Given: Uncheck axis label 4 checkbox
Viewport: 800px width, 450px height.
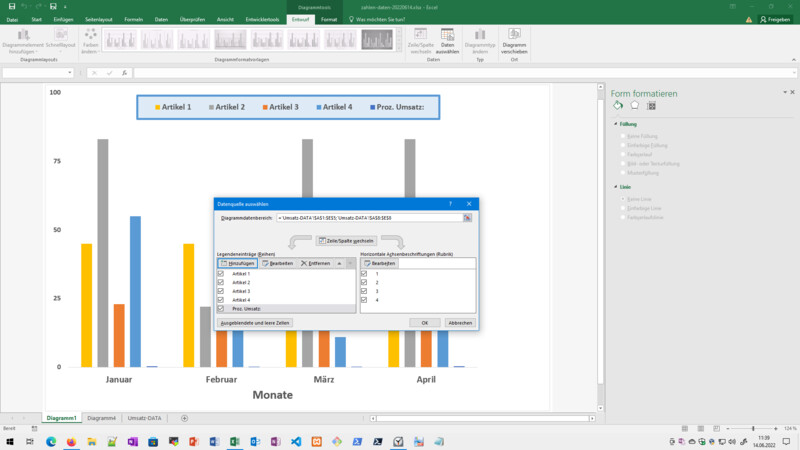Looking at the screenshot, I should pyautogui.click(x=364, y=299).
